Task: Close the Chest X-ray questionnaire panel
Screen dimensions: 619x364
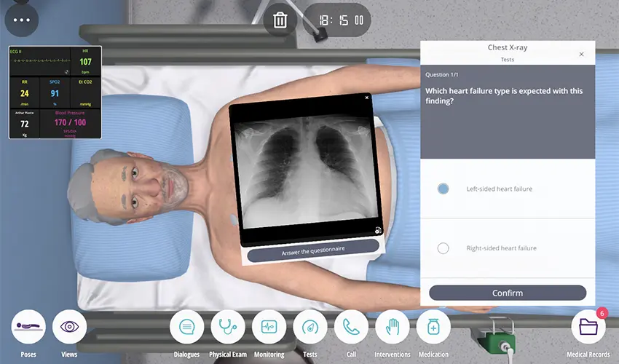Action: 582,54
